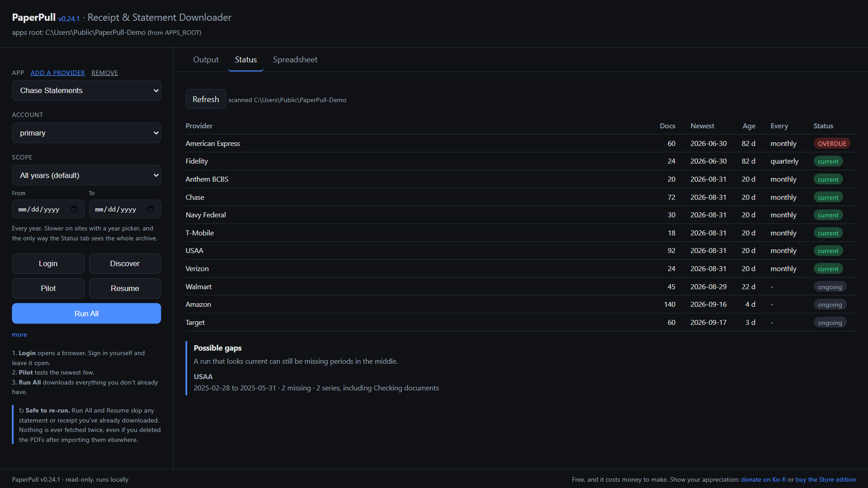Viewport: 868px width, 488px height.
Task: Select the Chase provider name
Action: [195, 197]
